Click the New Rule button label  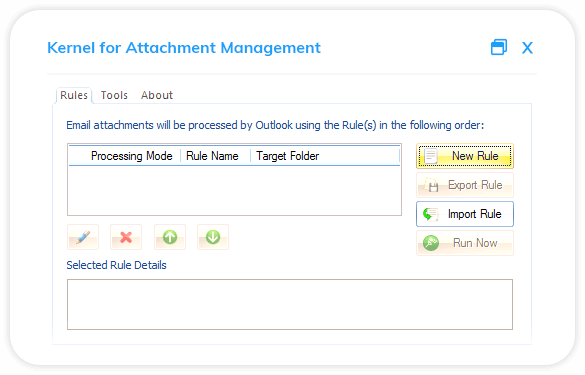point(475,156)
